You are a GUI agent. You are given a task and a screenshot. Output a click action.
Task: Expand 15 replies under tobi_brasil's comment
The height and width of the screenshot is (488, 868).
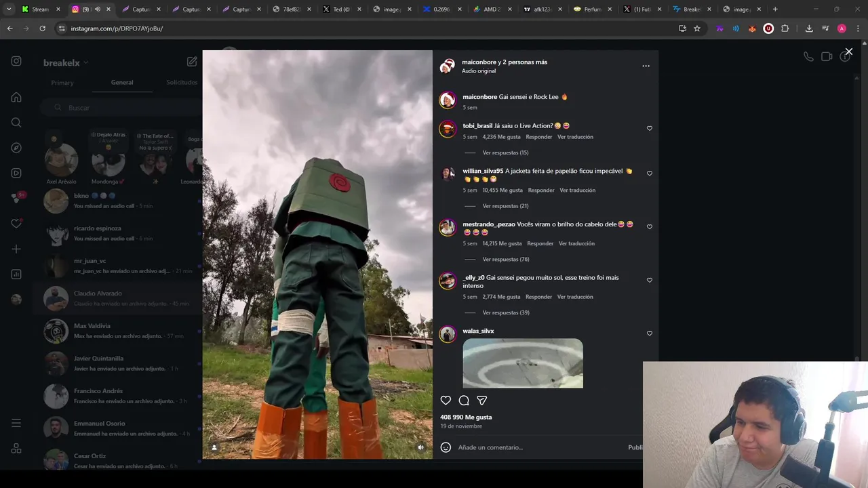click(x=505, y=152)
